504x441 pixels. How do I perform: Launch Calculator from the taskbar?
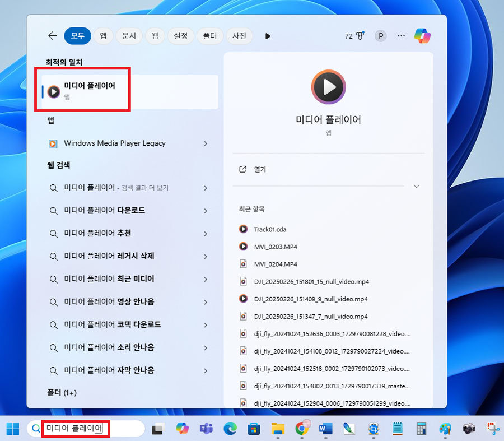422,429
